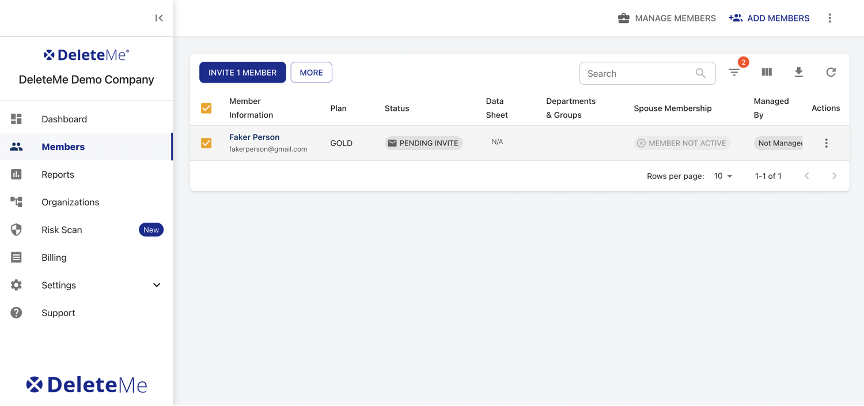Click the Invite 1 Member button

pos(242,73)
